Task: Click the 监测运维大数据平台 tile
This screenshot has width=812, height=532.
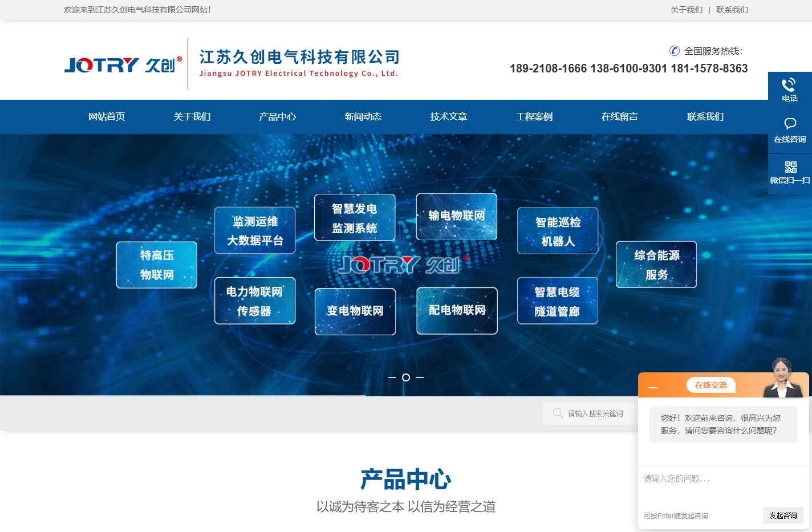Action: [x=255, y=230]
